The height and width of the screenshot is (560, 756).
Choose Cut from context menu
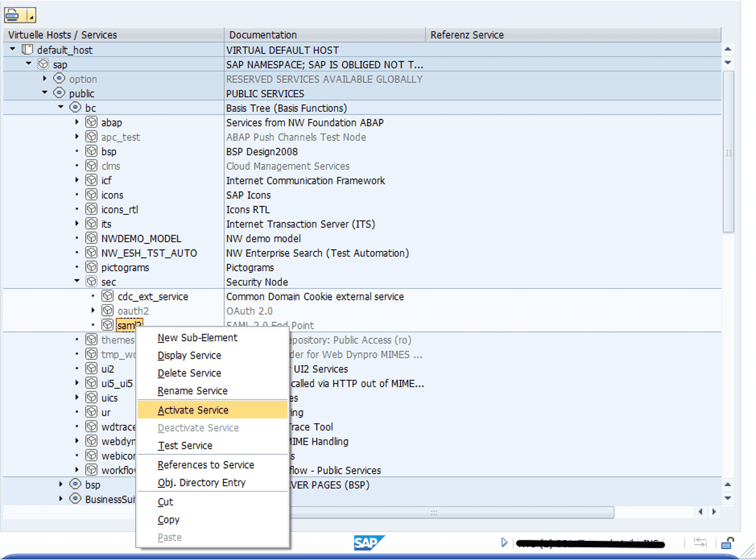pyautogui.click(x=165, y=502)
